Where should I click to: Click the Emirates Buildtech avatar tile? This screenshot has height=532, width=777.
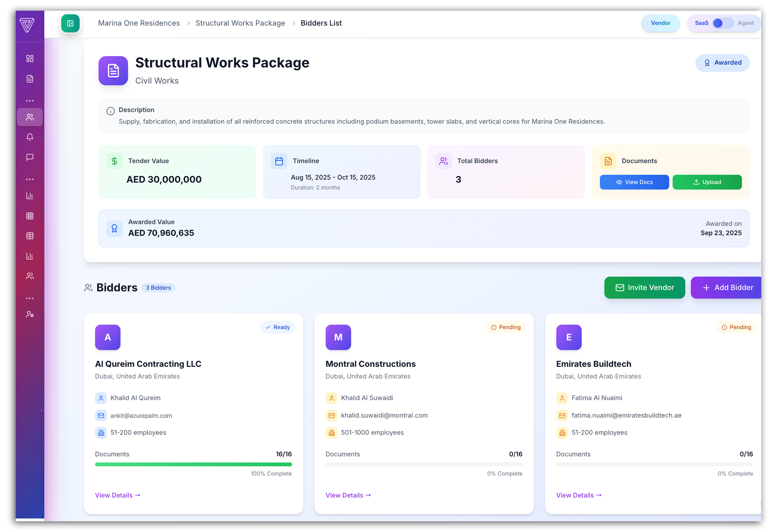(568, 338)
